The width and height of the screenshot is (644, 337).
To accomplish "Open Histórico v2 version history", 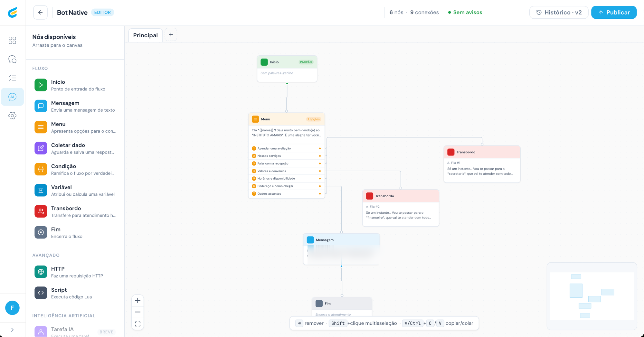I will [559, 13].
